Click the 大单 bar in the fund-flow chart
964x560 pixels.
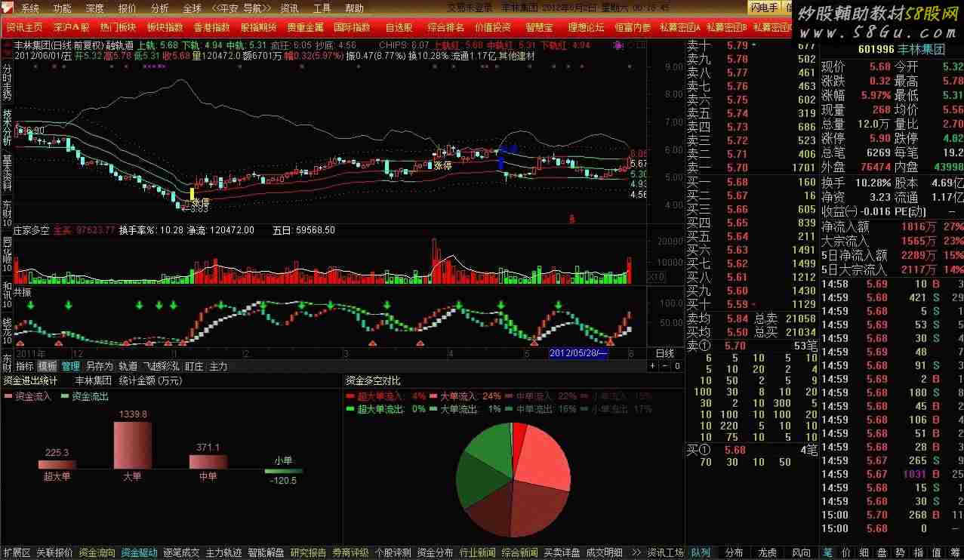point(133,445)
